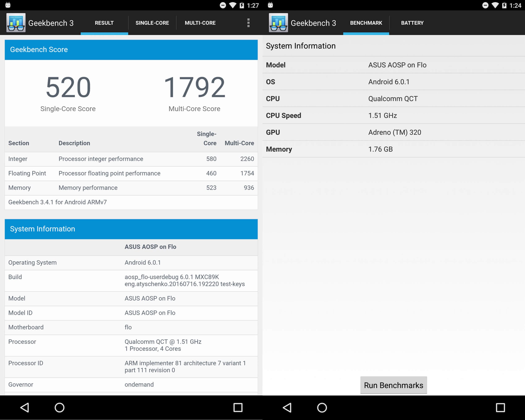Tap battery charging icon in left status bar
This screenshot has height=420, width=525.
[241, 5]
